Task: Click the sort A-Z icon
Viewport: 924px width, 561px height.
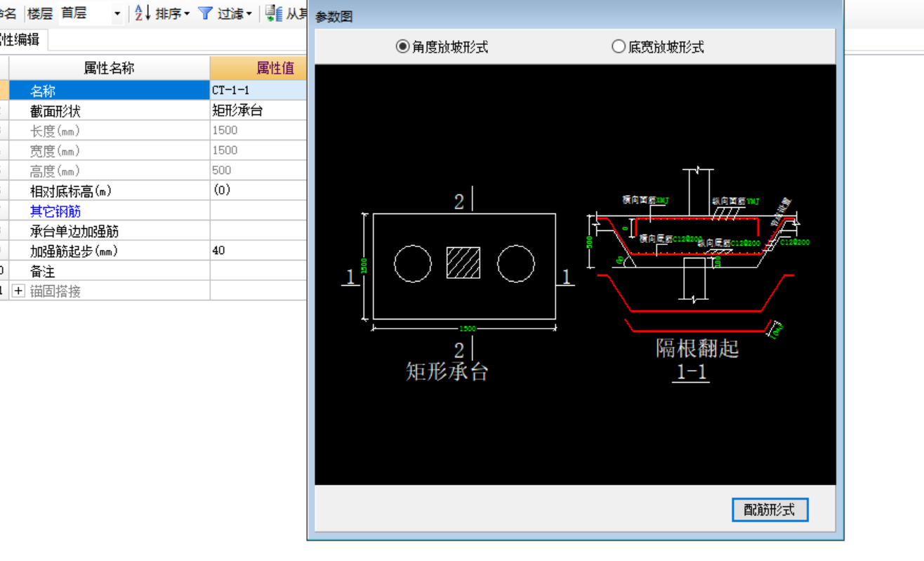Action: [x=143, y=13]
